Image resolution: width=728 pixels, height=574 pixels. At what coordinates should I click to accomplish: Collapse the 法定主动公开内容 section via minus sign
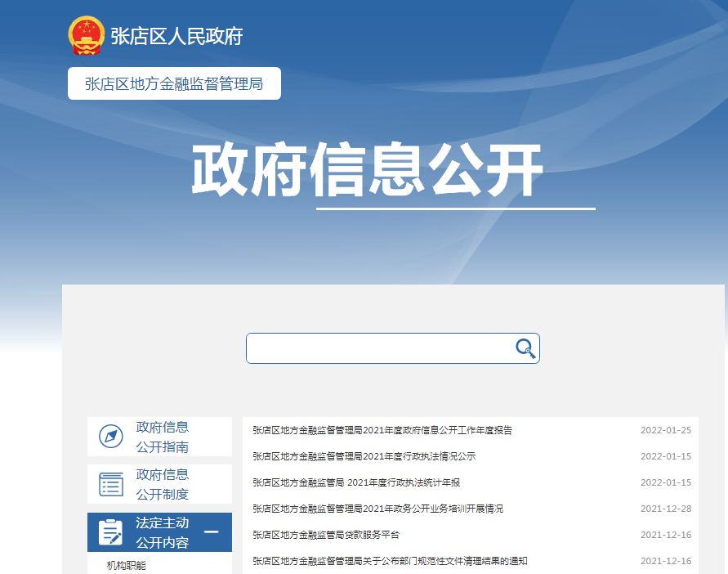(211, 532)
